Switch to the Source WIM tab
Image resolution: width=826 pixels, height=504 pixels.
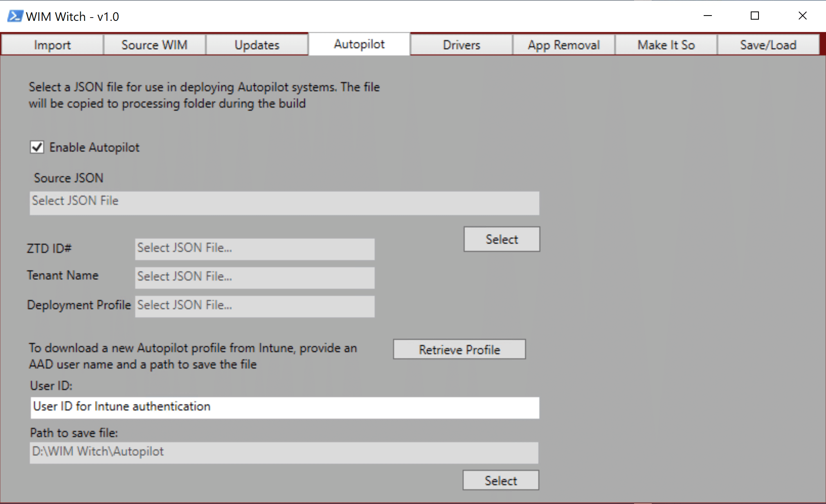pyautogui.click(x=154, y=45)
